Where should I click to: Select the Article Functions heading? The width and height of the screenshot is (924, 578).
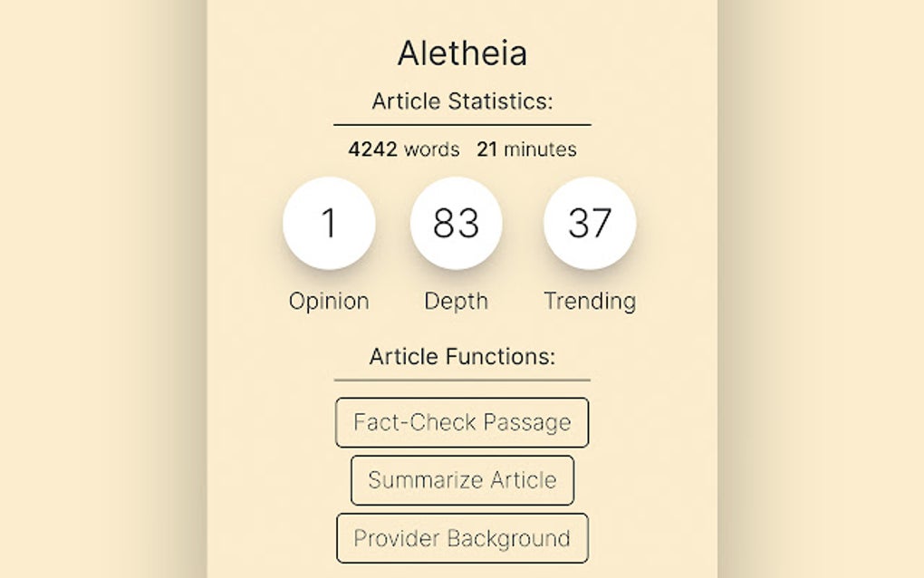(462, 356)
